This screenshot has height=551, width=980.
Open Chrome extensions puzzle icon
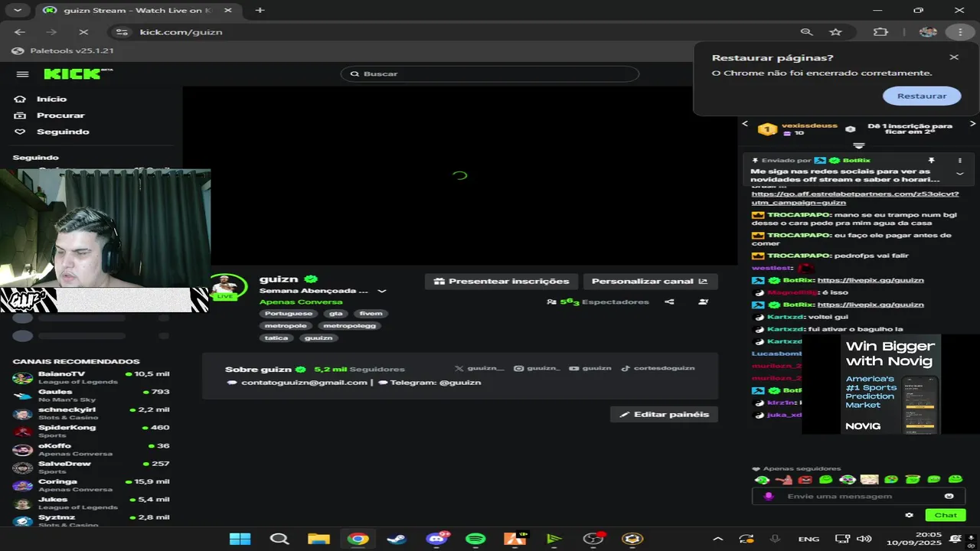[x=880, y=32]
